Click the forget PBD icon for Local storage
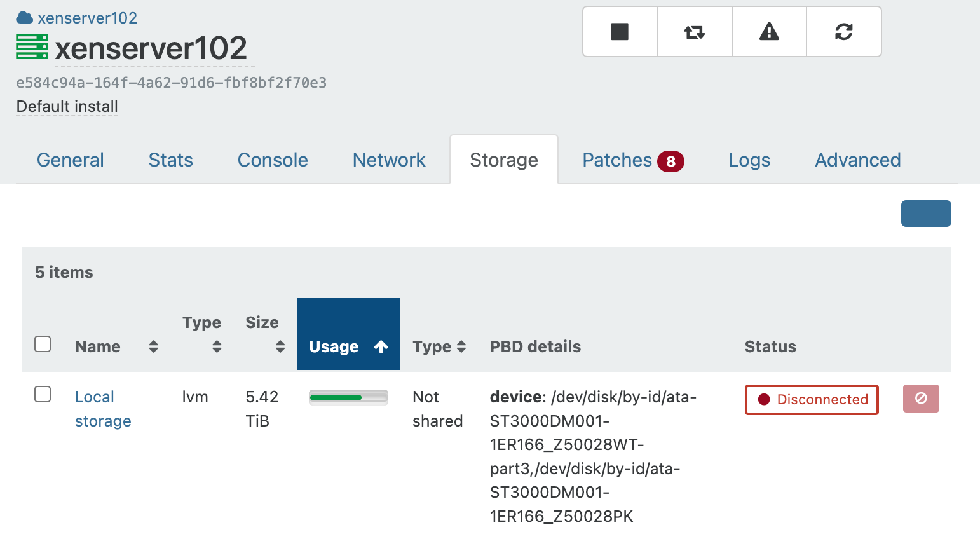 [921, 399]
